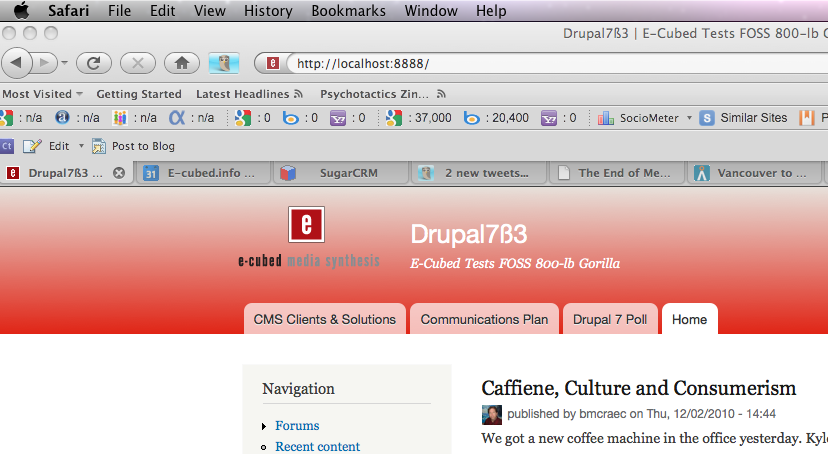Open the Recent content navigation link
828x454 pixels.
point(317,447)
